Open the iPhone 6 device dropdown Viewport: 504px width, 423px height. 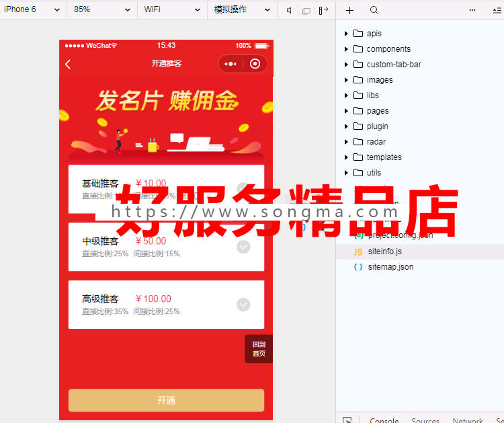[x=32, y=9]
